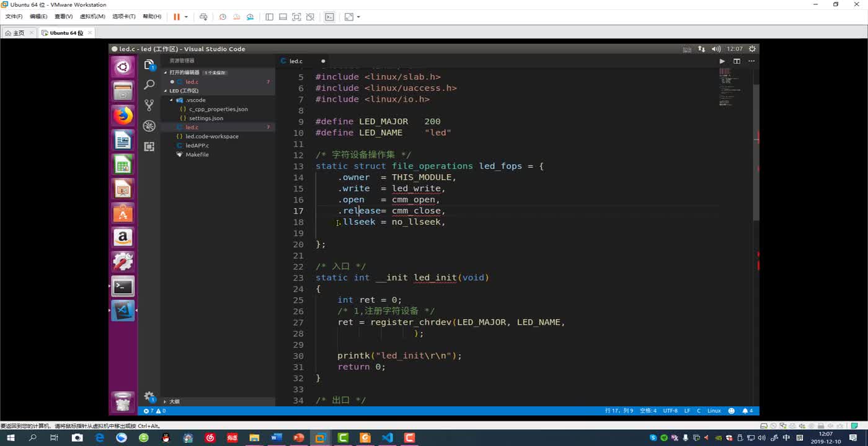Open 查看(V) menu in VMware

(x=63, y=17)
